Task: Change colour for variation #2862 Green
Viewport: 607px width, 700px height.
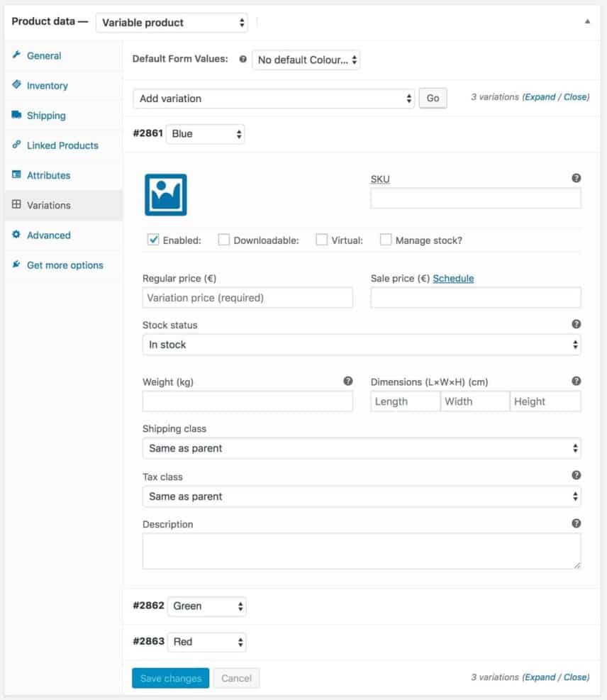Action: coord(206,606)
